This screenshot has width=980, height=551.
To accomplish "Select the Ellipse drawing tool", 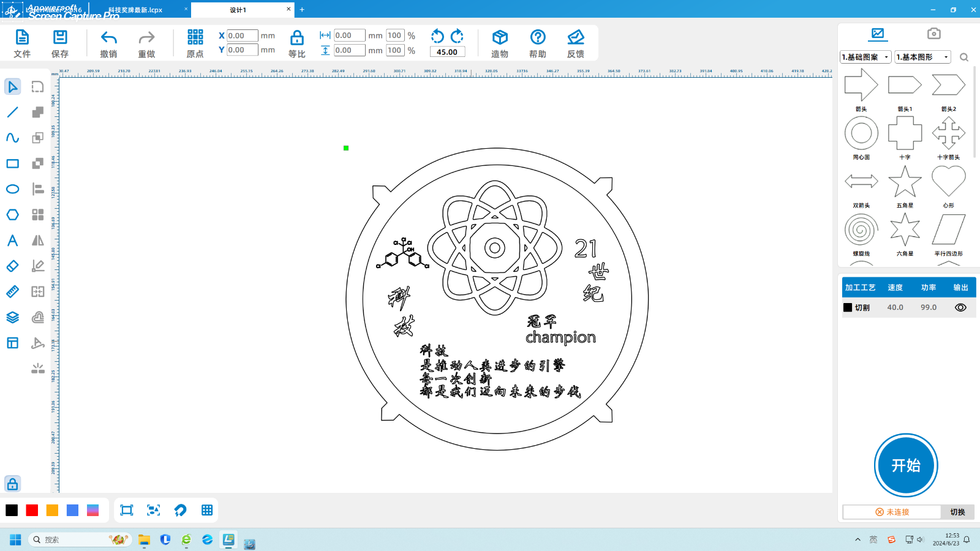I will coord(12,189).
